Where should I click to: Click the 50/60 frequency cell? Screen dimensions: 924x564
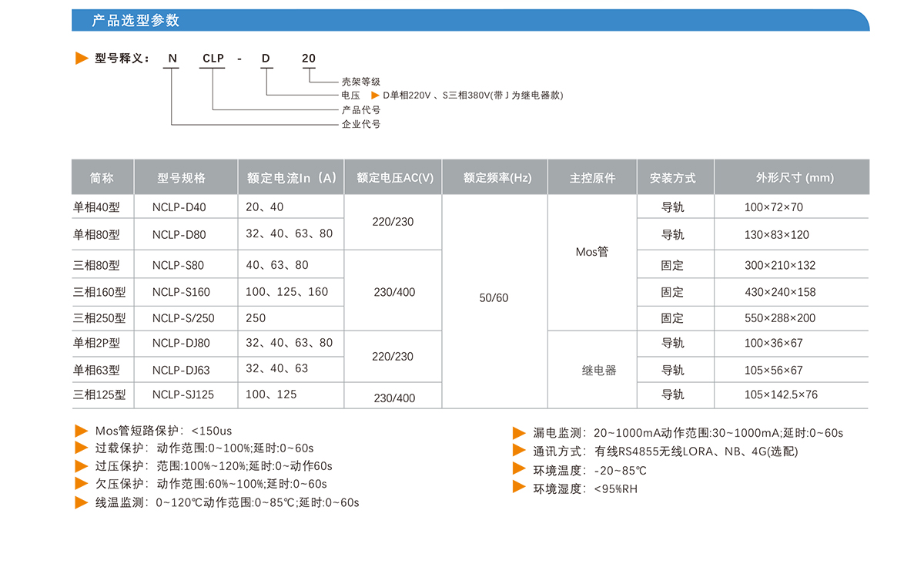(x=494, y=298)
